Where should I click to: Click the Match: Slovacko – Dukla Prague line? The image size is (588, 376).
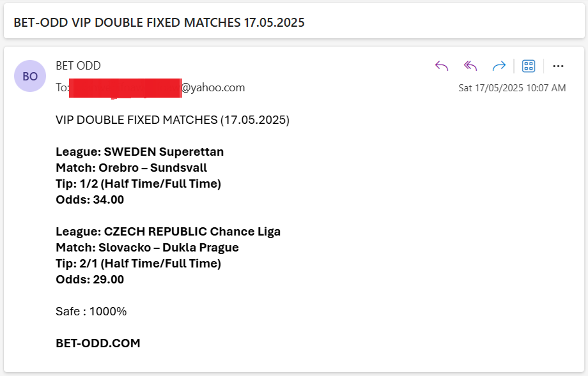147,248
